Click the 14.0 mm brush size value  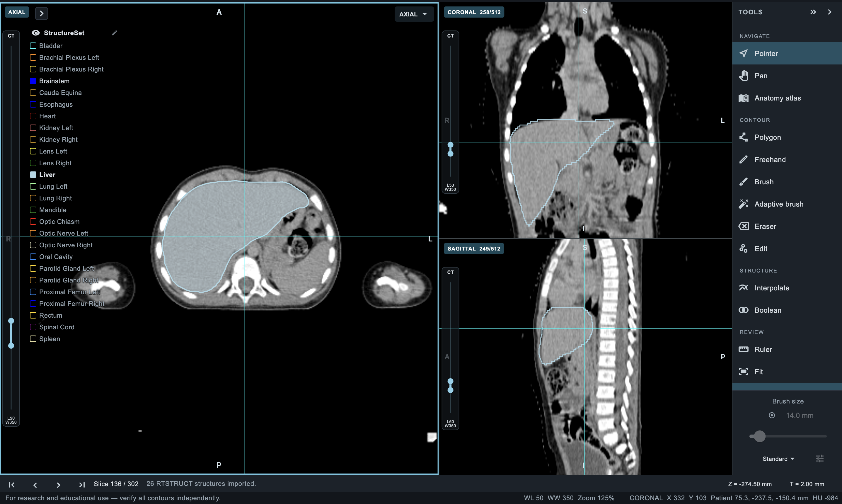(800, 415)
